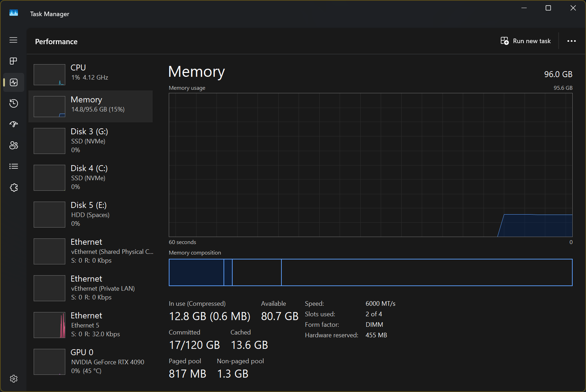Open Task Manager settings gear

click(13, 379)
